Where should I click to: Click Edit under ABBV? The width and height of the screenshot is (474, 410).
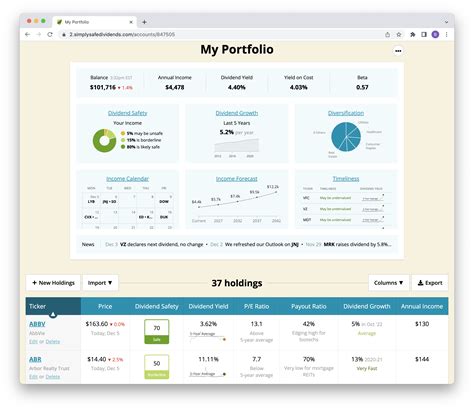pyautogui.click(x=33, y=342)
